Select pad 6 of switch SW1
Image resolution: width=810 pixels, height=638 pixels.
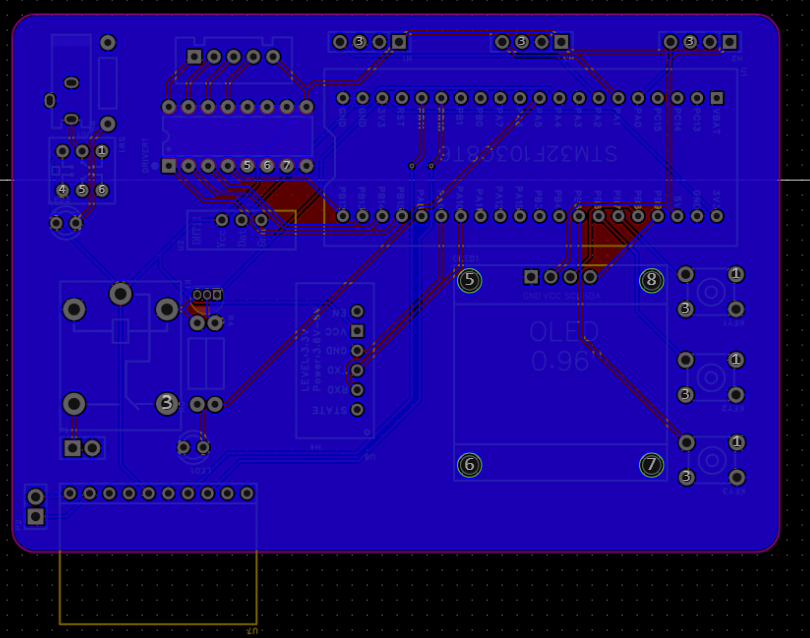click(x=102, y=190)
